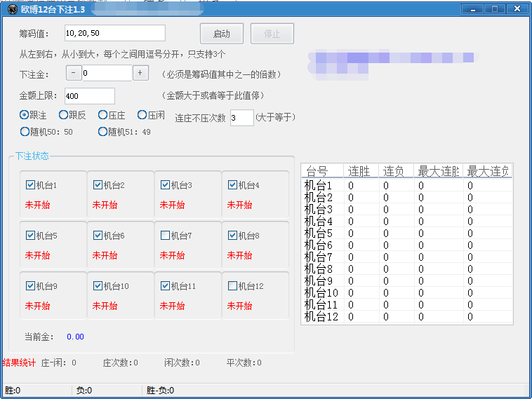Screen dimensions: 532x399
Task: Uncheck the 机台10 checkbox
Action: point(98,286)
